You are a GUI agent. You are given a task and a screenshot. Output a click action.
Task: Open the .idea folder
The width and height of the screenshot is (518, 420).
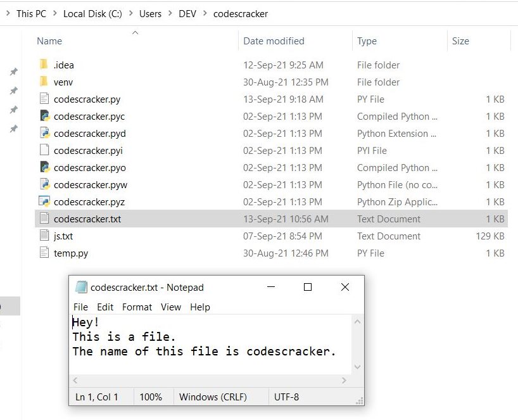[65, 65]
